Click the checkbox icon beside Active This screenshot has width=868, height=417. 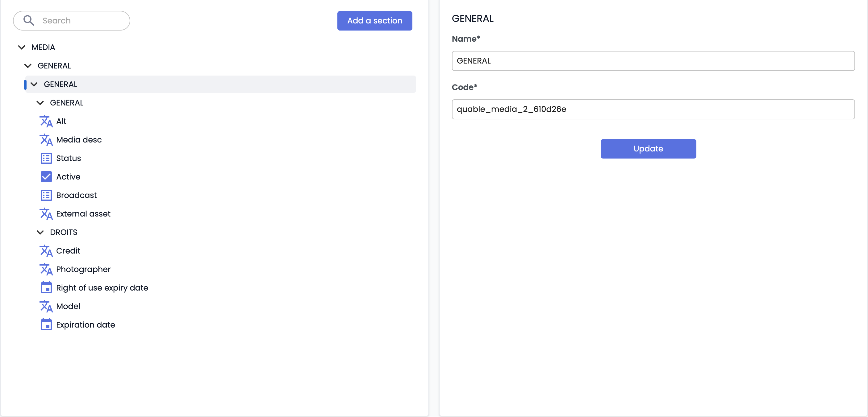pyautogui.click(x=46, y=177)
